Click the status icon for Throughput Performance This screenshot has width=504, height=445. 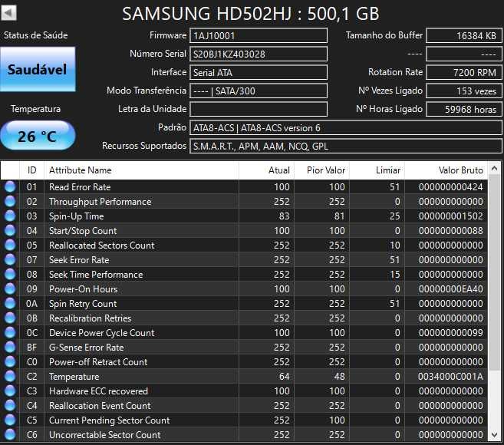click(x=10, y=201)
